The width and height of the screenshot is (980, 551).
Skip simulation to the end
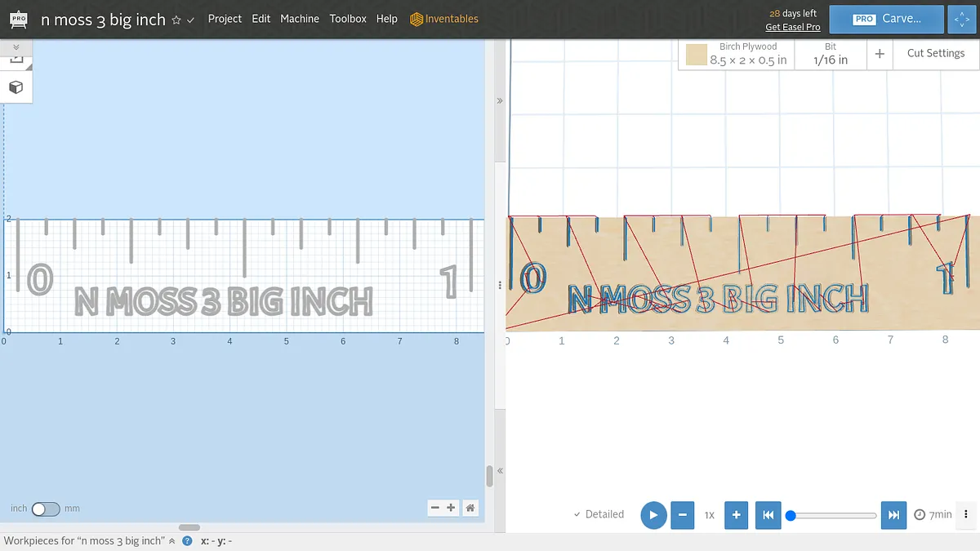pyautogui.click(x=894, y=515)
